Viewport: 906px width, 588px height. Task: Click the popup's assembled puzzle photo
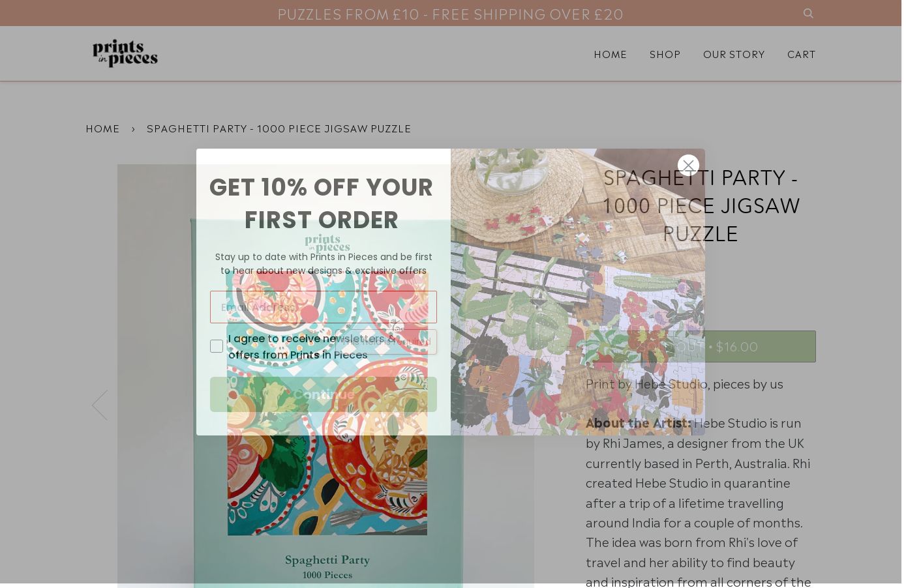coord(578,292)
